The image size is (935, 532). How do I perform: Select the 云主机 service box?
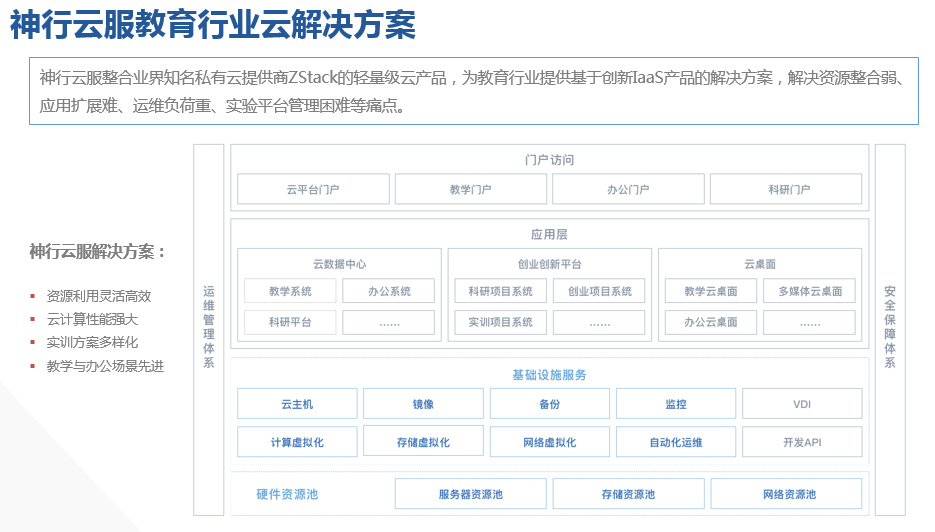coord(296,404)
